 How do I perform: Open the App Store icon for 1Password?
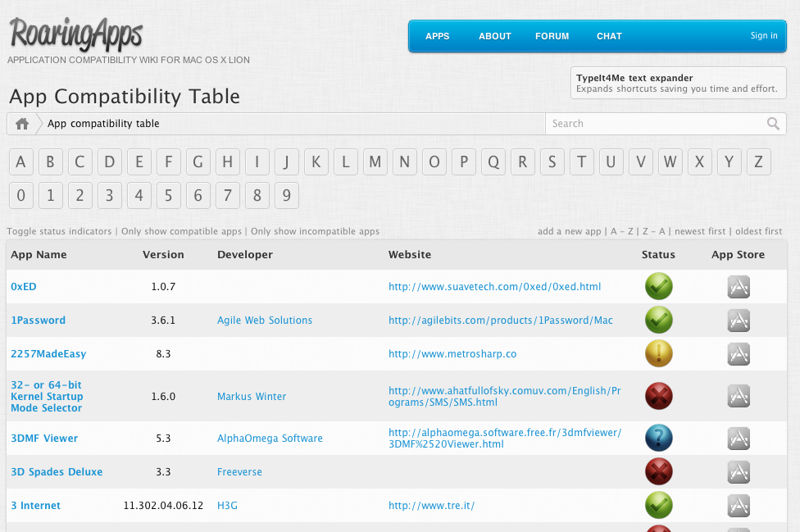[x=739, y=321]
